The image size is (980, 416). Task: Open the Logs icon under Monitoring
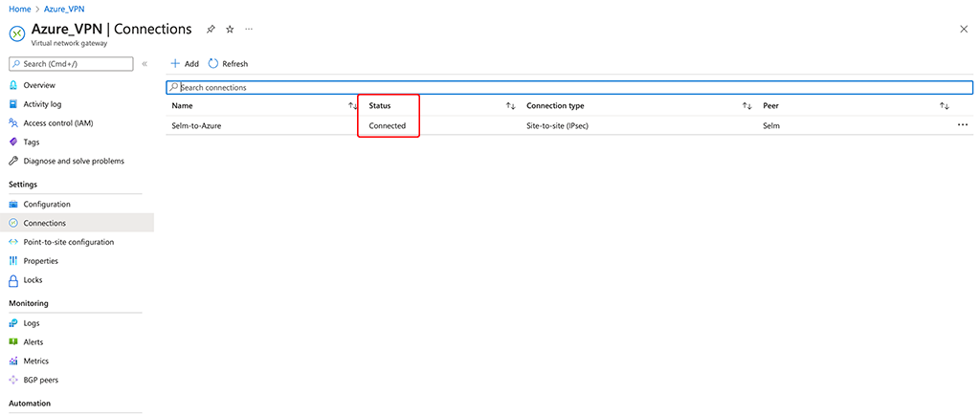13,323
